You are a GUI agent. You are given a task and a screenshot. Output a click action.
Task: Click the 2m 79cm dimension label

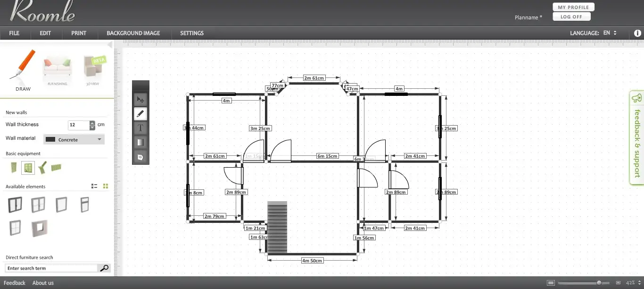click(x=215, y=216)
